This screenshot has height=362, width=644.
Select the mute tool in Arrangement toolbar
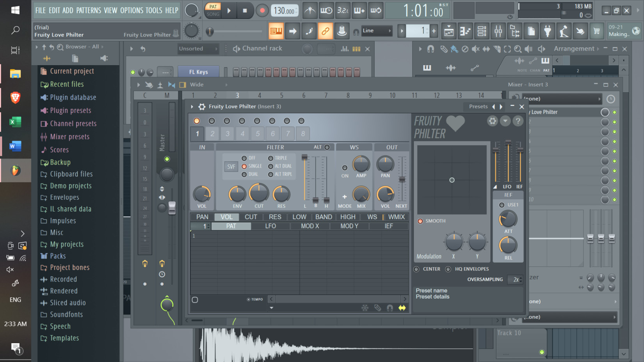[x=475, y=49]
